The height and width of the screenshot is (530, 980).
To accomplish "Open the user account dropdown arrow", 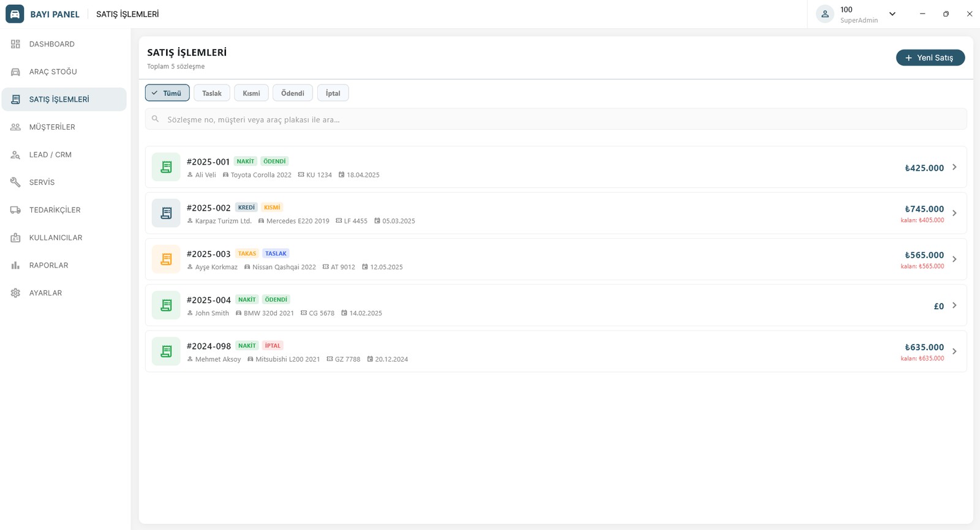I will [x=892, y=14].
